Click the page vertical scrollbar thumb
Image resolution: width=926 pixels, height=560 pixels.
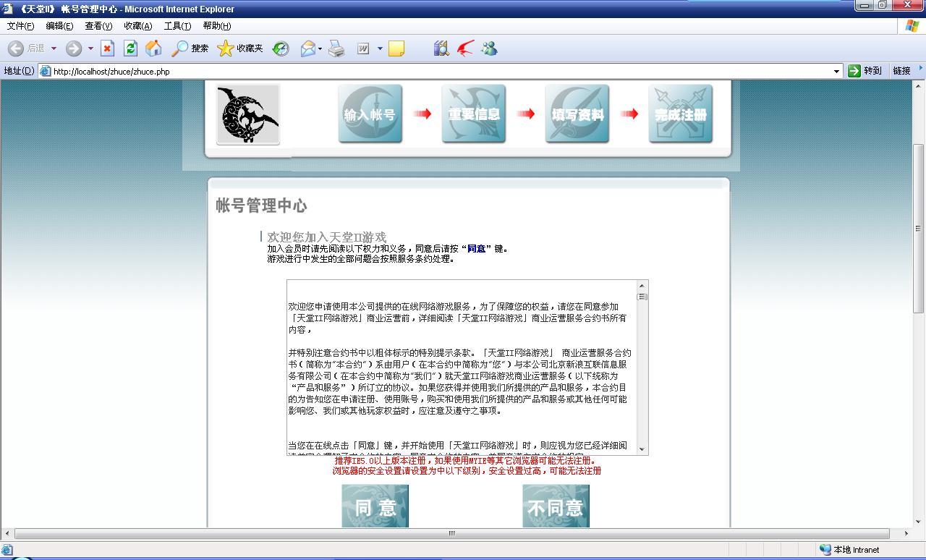pos(919,228)
